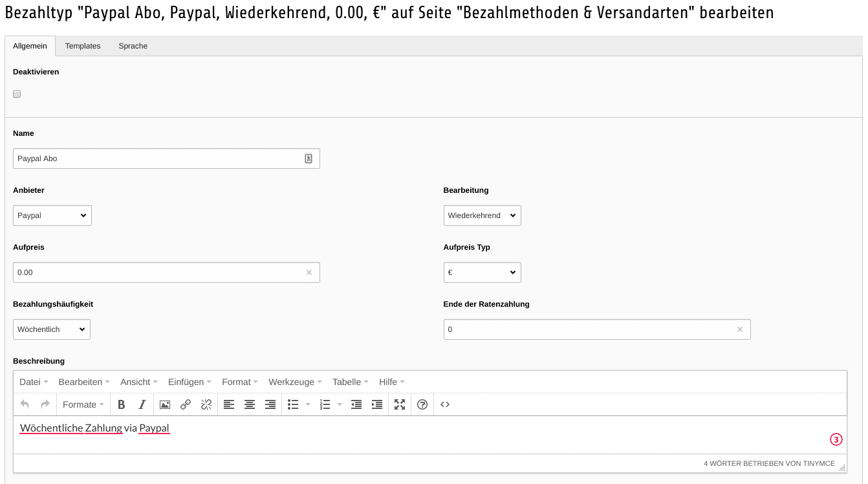Open the Tabelle menu
This screenshot has width=868, height=484.
351,382
